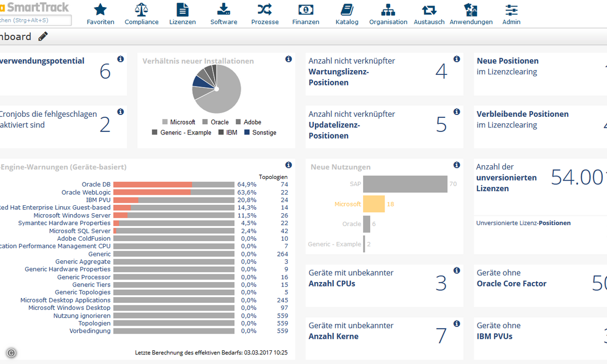Click the "Adobe ColdFusion" row label
Screen dimensions: 607x364
(84, 239)
